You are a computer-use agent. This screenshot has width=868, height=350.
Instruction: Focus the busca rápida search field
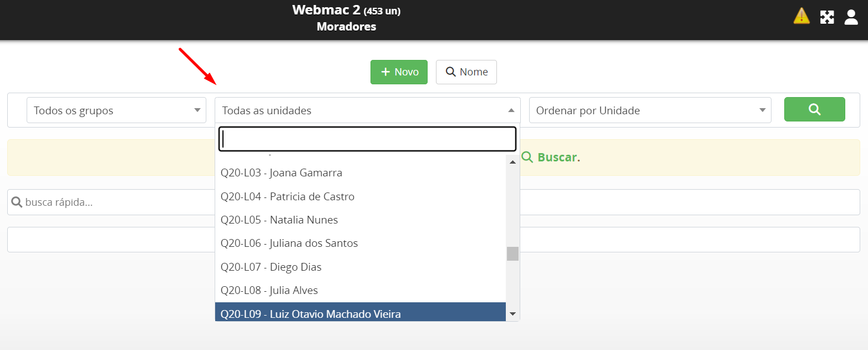(x=111, y=202)
